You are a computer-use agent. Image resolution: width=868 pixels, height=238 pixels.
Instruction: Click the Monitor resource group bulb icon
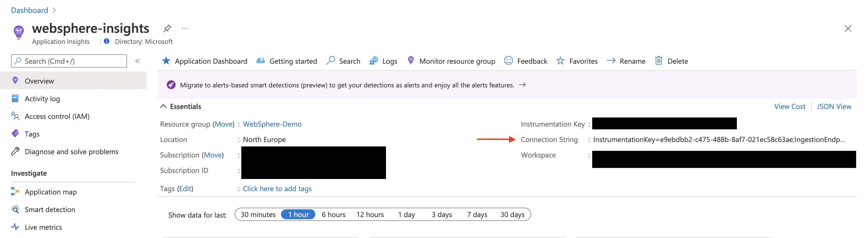coord(411,61)
